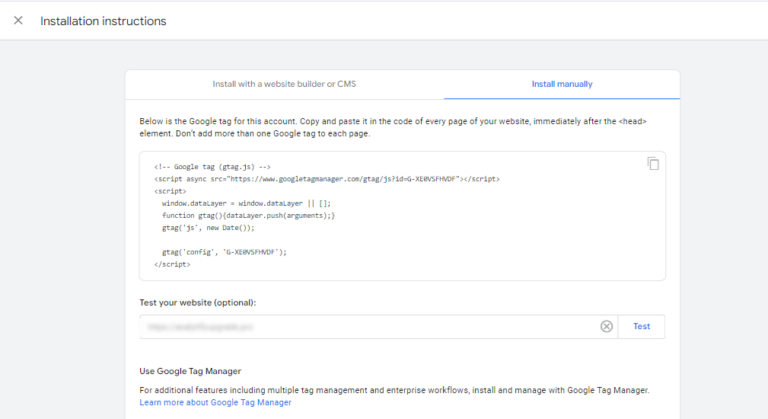The width and height of the screenshot is (768, 419).
Task: Close the Installation instructions panel
Action: click(x=18, y=21)
